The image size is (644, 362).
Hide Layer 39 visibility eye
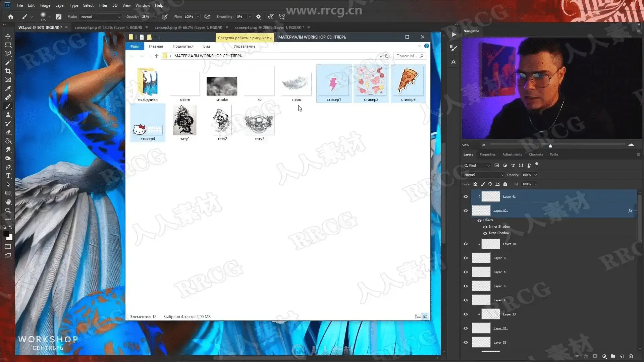466,272
